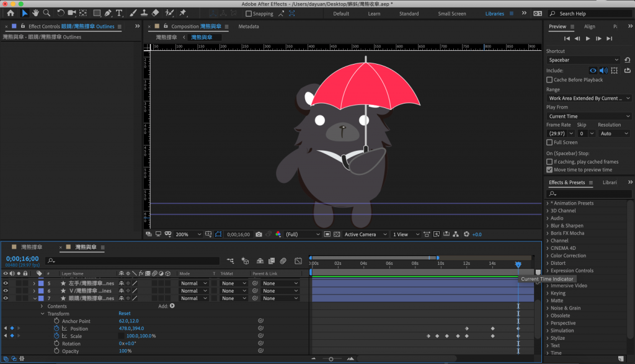Enable the Snapping checkbox
The height and width of the screenshot is (364, 635).
pos(249,14)
